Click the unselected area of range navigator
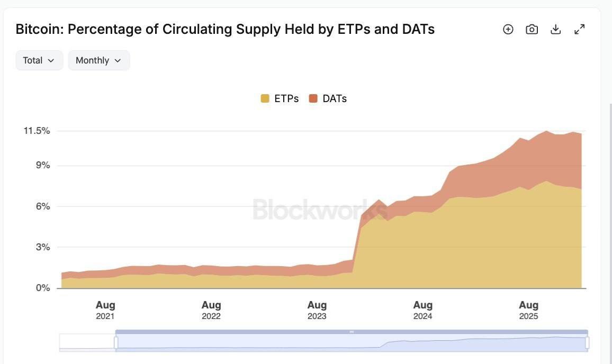 [x=87, y=342]
